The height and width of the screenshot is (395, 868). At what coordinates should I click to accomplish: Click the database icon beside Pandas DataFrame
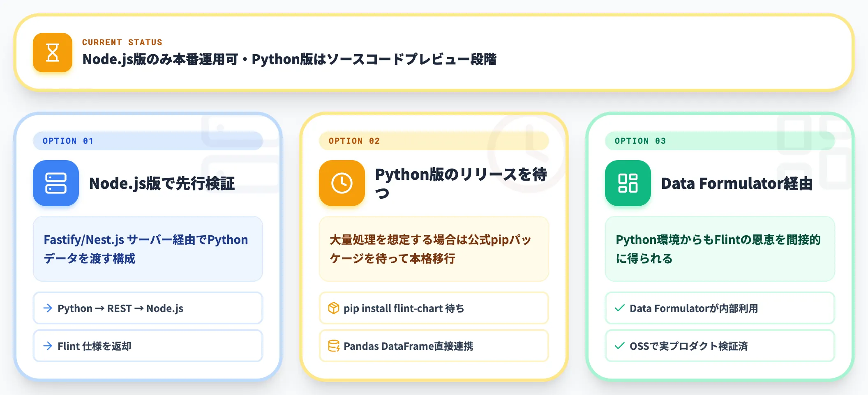[x=334, y=346]
